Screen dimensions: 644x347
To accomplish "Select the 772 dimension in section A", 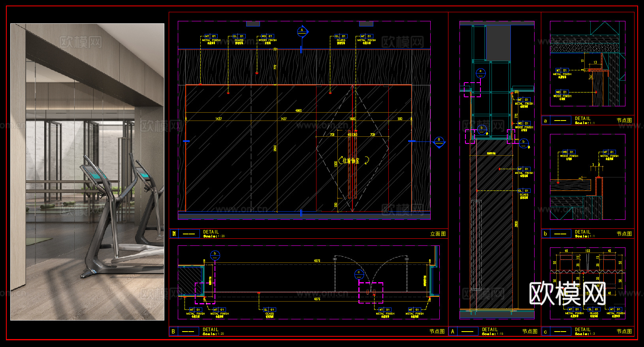I will coord(516,116).
